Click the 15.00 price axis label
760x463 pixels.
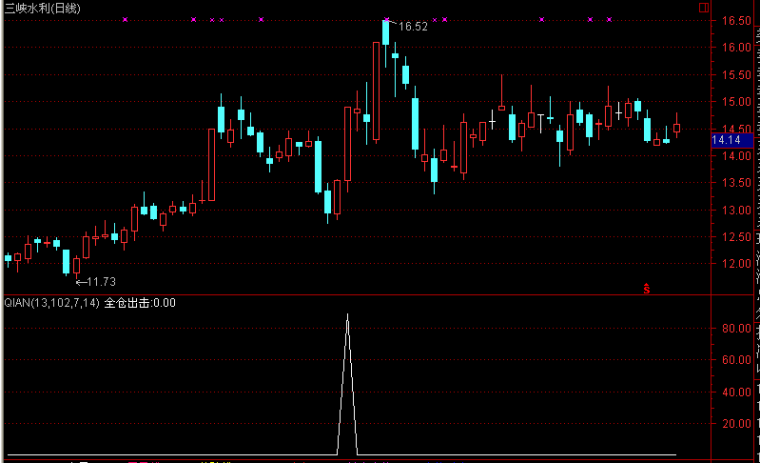[x=736, y=102]
